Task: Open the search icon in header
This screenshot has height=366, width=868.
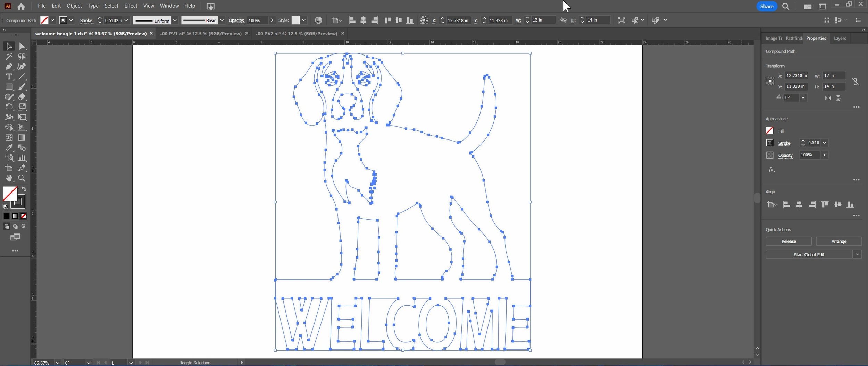Action: (786, 6)
